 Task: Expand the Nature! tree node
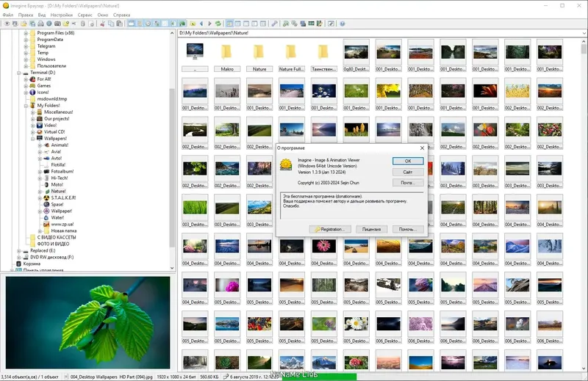click(x=40, y=192)
